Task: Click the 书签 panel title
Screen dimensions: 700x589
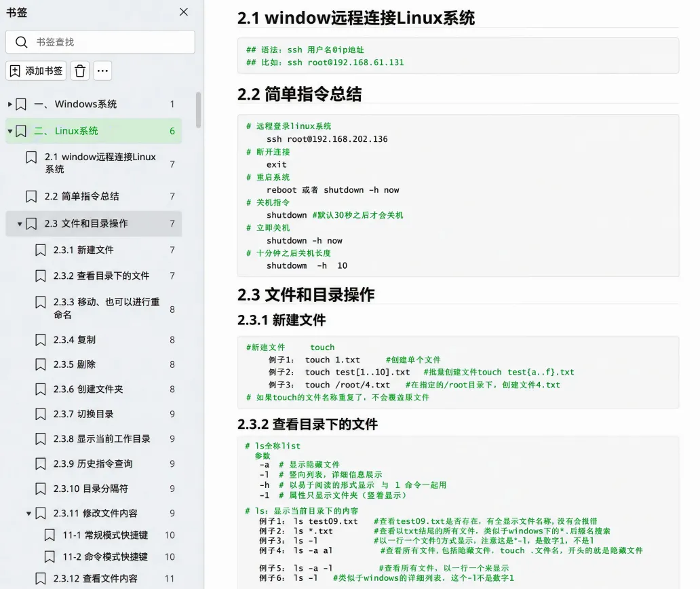Action: click(x=16, y=12)
